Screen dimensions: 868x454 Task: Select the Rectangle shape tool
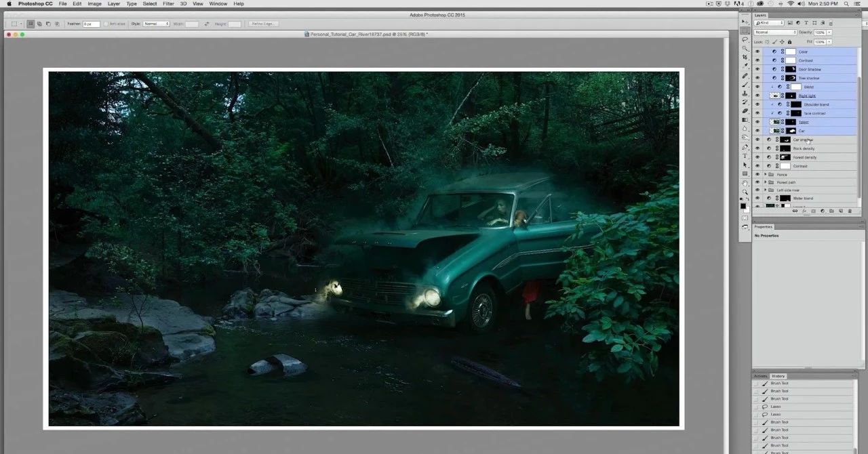745,173
